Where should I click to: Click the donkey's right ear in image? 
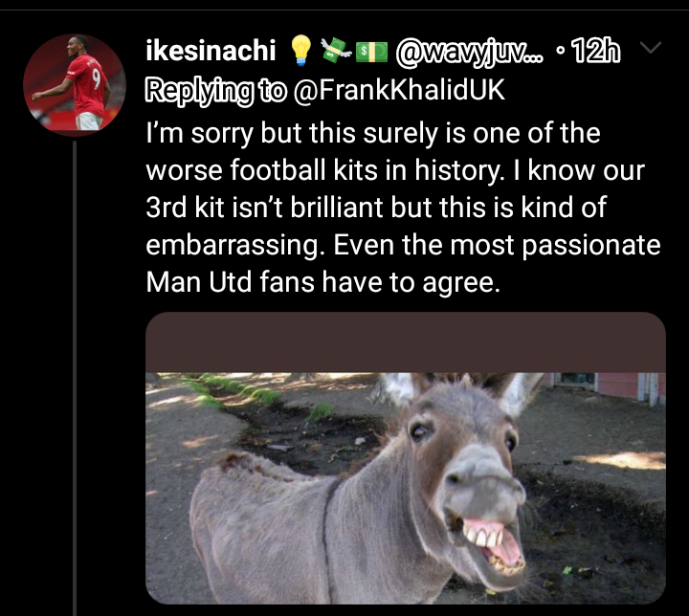[521, 393]
